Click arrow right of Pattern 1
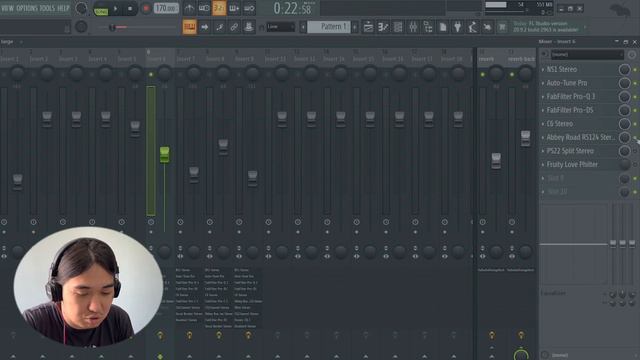The image size is (640, 360). (x=355, y=27)
